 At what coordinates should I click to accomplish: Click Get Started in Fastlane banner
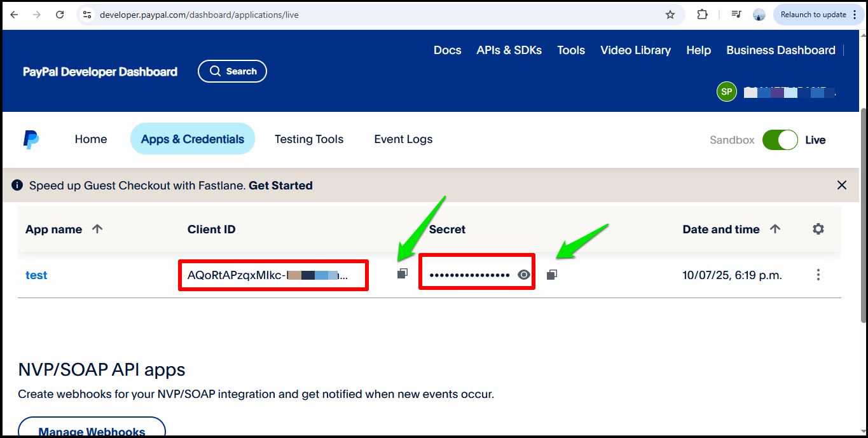[x=280, y=186]
